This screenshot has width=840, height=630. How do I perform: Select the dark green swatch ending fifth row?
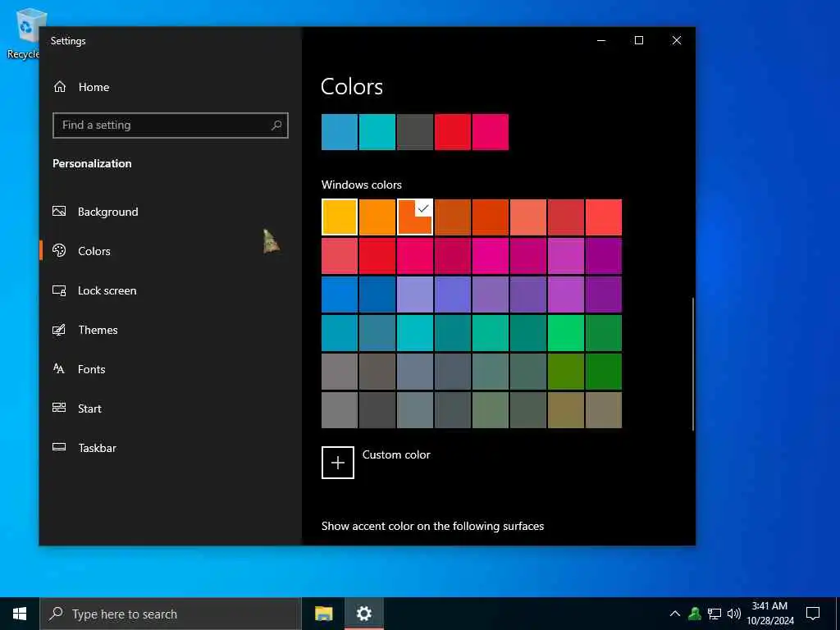tap(604, 372)
